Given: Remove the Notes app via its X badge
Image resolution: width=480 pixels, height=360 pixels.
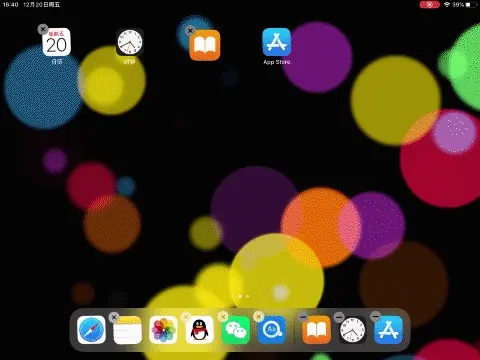Looking at the screenshot, I should tap(114, 317).
